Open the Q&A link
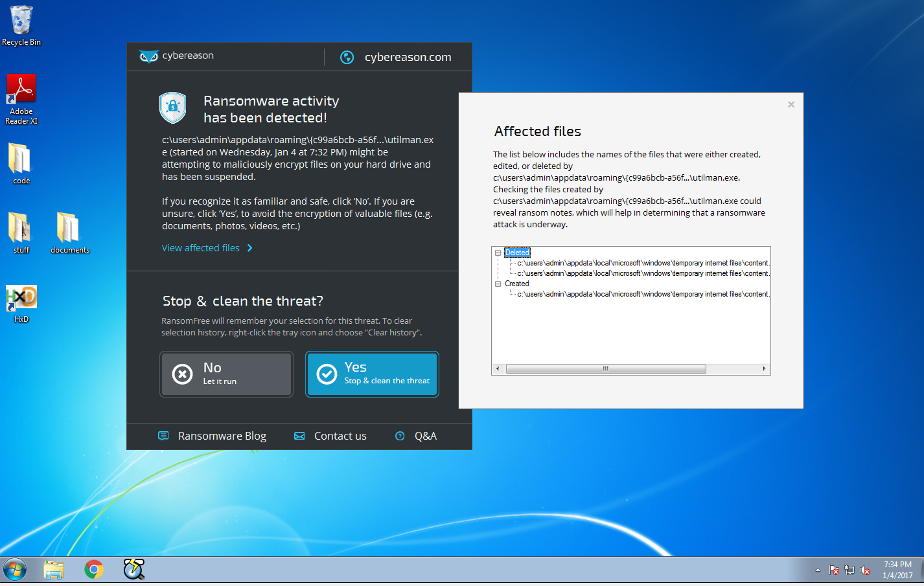924x586 pixels. pyautogui.click(x=416, y=436)
